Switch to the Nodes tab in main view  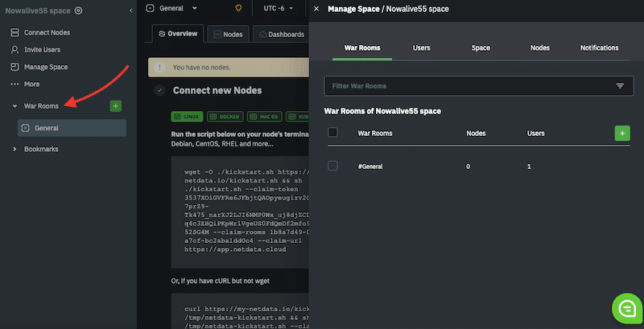click(x=229, y=35)
